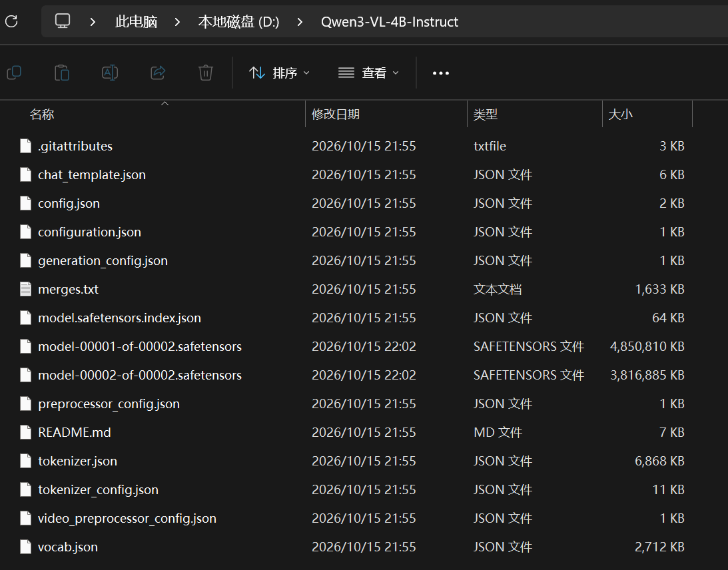Sort by the 大小 column header
This screenshot has width=728, height=570.
[620, 114]
